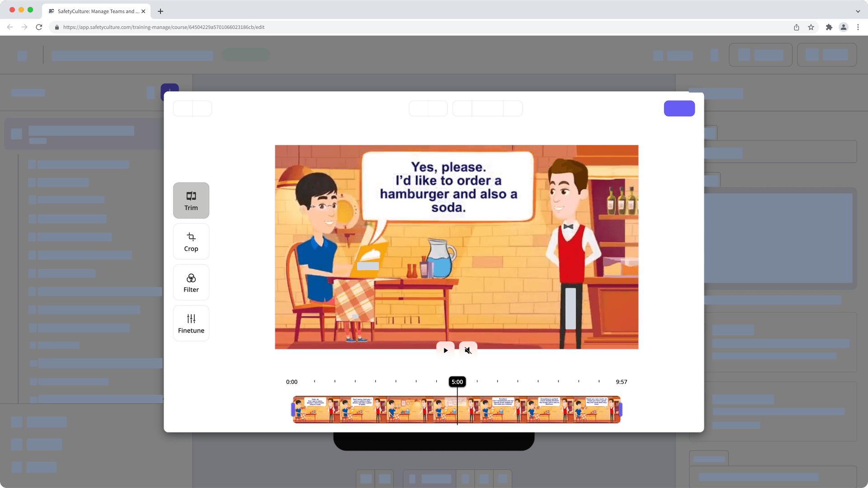Expand the browser downward chevron at top right
The image size is (868, 488).
(x=857, y=11)
